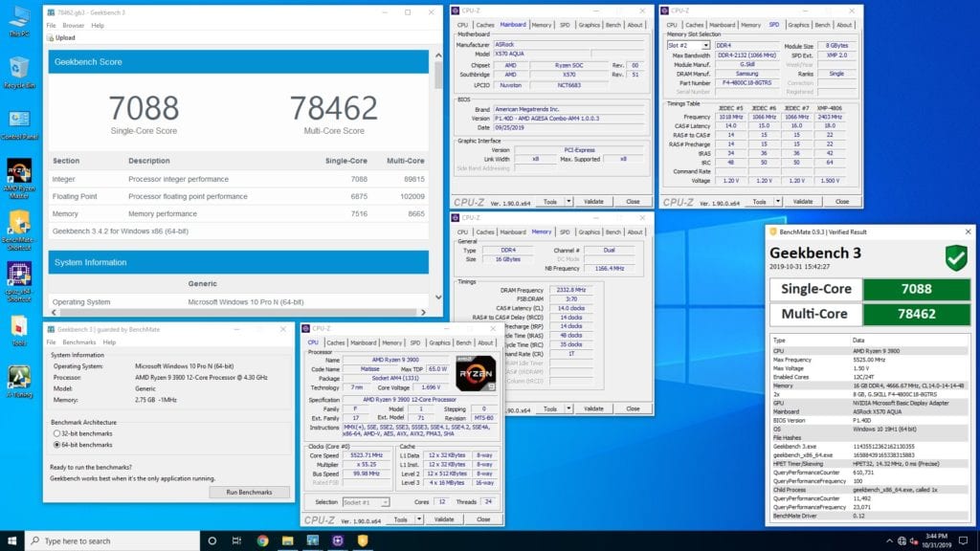Switch to CPU-Z via purple taskbar icon
The height and width of the screenshot is (551, 980).
(338, 541)
